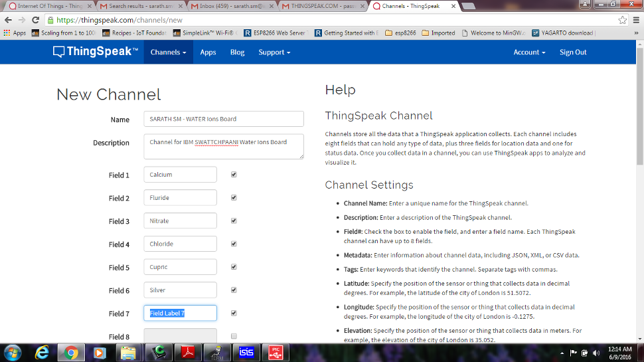
Task: Toggle the Field 7 checkbox
Action: click(x=234, y=313)
